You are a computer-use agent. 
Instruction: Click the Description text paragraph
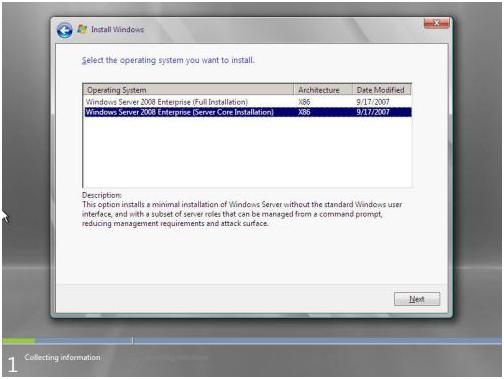tap(242, 214)
